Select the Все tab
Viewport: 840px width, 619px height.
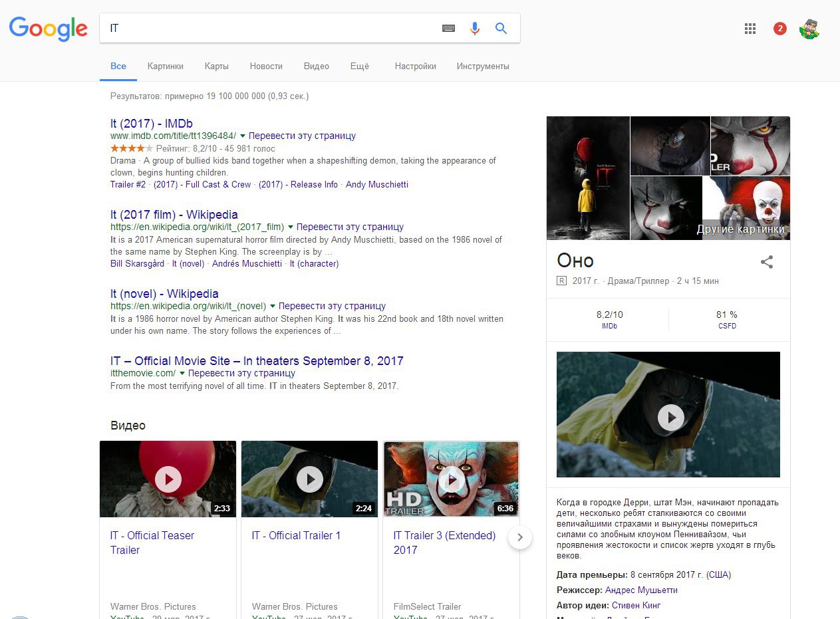(118, 66)
